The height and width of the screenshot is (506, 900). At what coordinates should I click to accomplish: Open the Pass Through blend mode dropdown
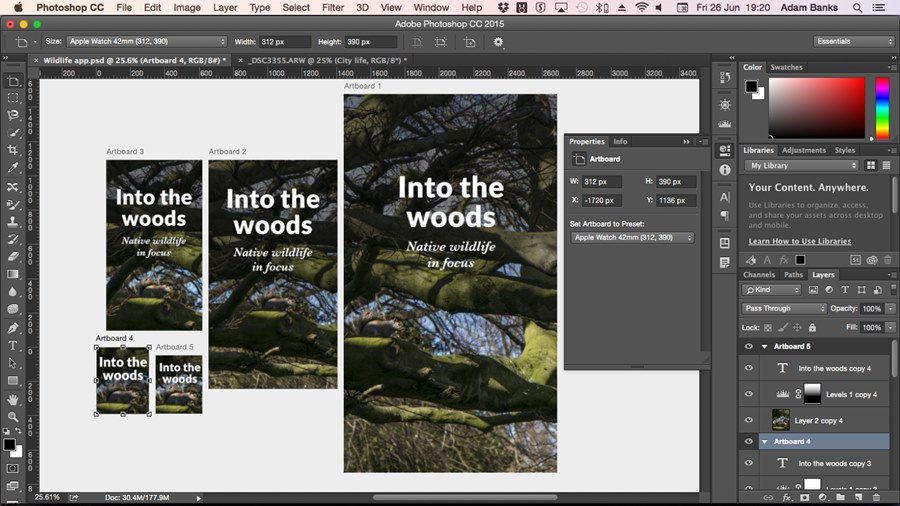[784, 308]
